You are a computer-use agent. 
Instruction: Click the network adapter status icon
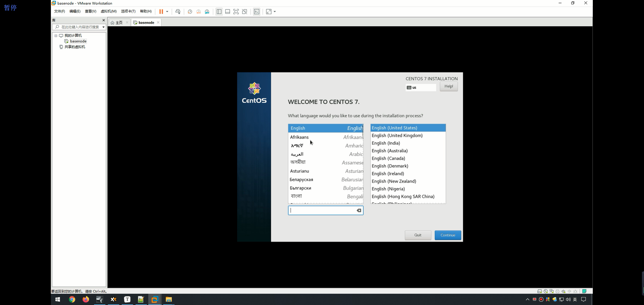click(x=552, y=291)
